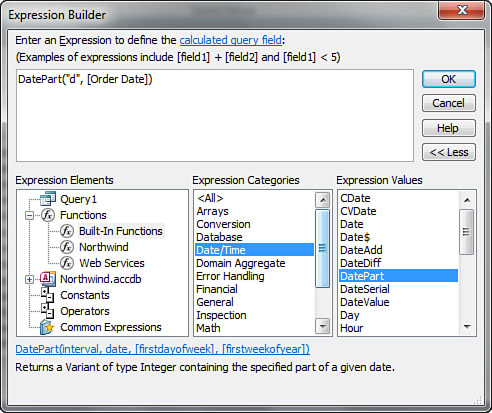The height and width of the screenshot is (413, 492).
Task: Click the Constants element icon
Action: coord(47,295)
